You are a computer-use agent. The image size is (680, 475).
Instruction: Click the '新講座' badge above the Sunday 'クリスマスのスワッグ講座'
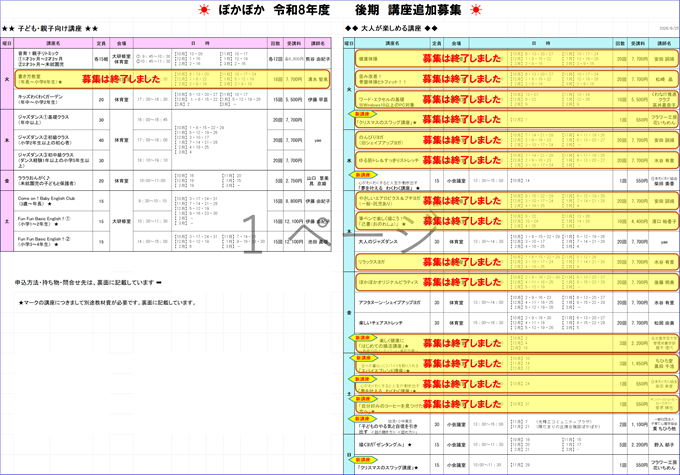(363, 459)
